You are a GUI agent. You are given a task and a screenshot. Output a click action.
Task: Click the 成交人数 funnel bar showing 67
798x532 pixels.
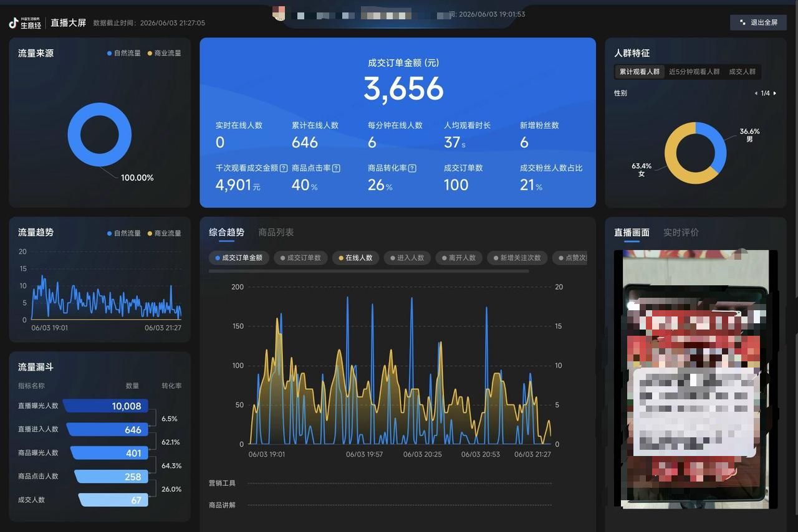pyautogui.click(x=113, y=500)
